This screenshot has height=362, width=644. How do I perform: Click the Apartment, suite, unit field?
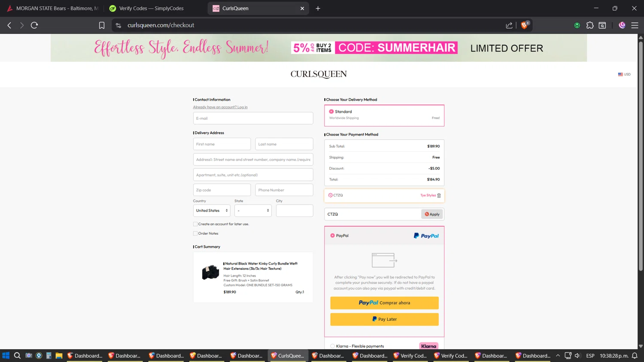253,175
